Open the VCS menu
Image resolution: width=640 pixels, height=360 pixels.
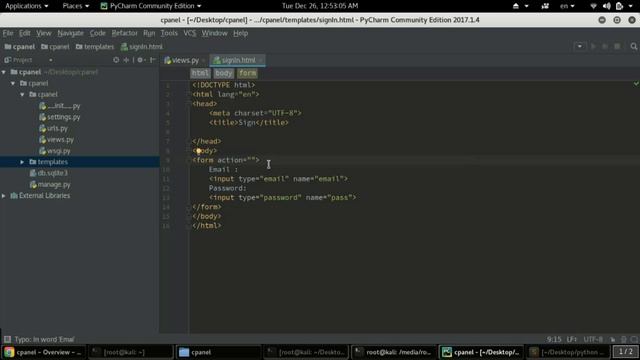point(189,33)
